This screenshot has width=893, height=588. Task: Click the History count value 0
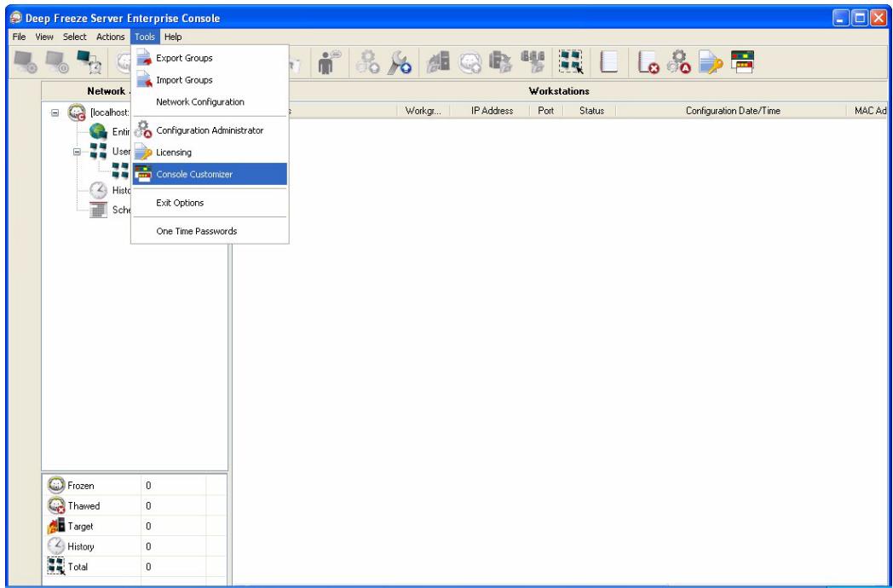(148, 546)
